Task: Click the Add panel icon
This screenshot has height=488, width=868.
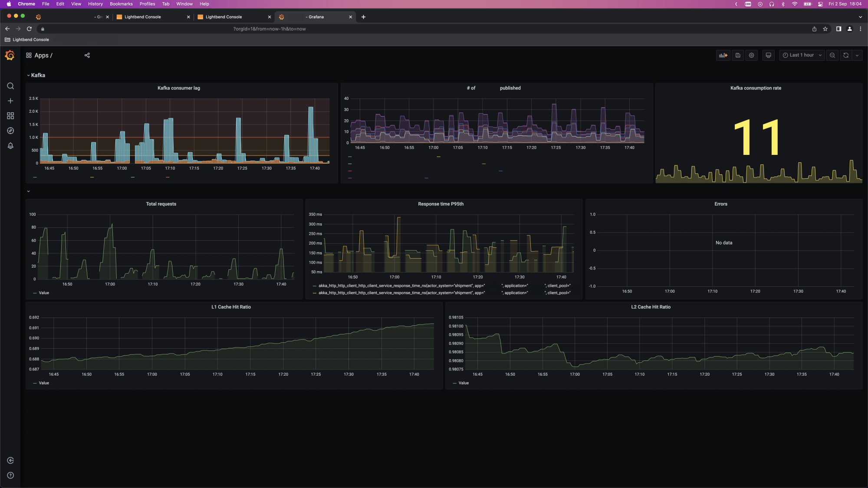Action: click(723, 55)
